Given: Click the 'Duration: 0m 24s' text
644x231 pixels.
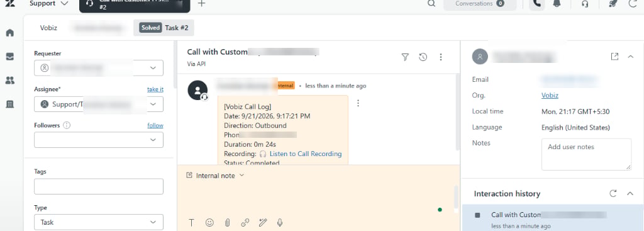Looking at the screenshot, I should coord(250,144).
